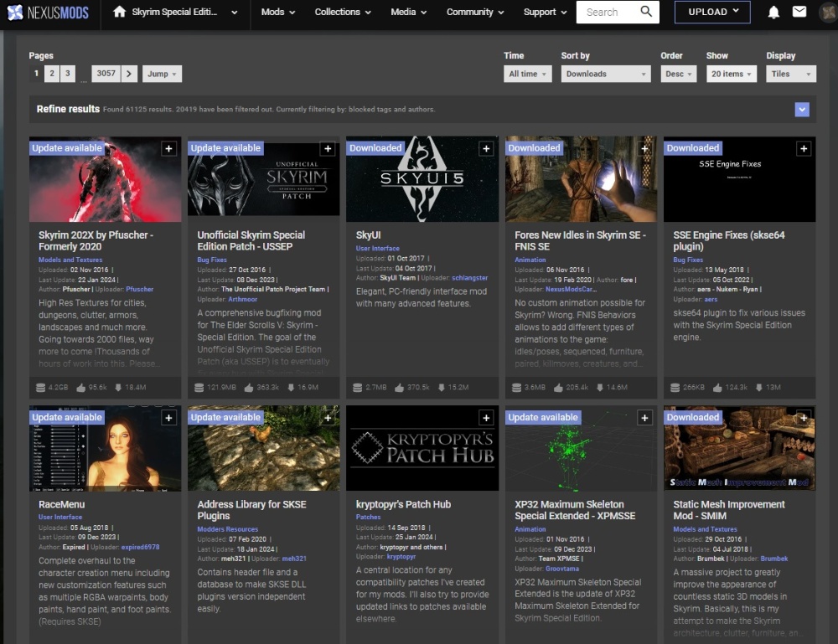Click in the Search field
This screenshot has width=838, height=644.
[608, 12]
